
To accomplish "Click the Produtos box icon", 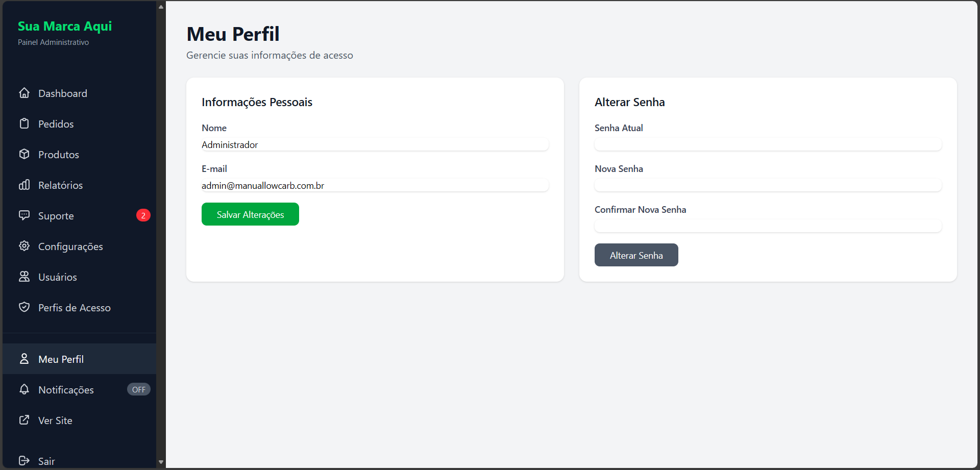I will click(24, 154).
